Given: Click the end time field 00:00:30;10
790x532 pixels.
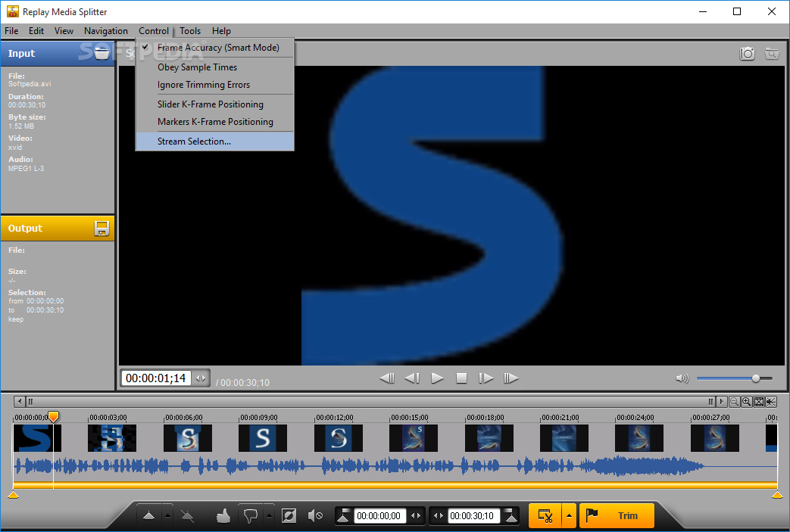Looking at the screenshot, I should [473, 516].
